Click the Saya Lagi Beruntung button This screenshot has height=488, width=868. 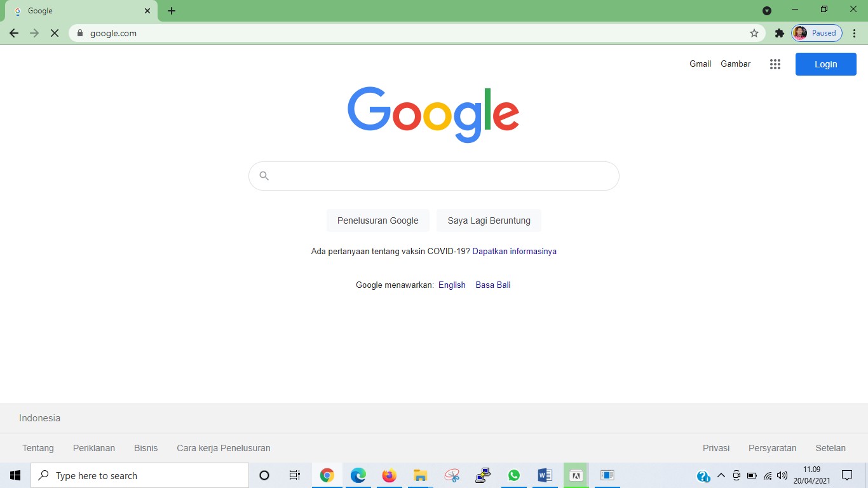click(489, 220)
